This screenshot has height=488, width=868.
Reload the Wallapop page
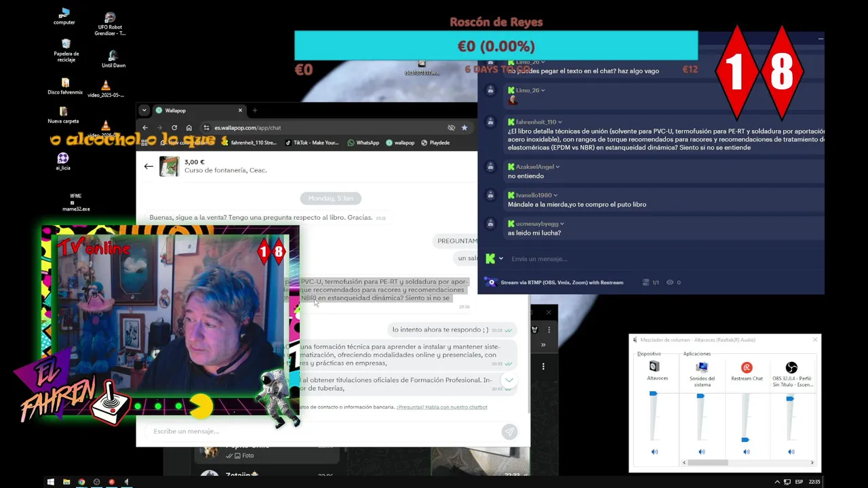pos(174,127)
